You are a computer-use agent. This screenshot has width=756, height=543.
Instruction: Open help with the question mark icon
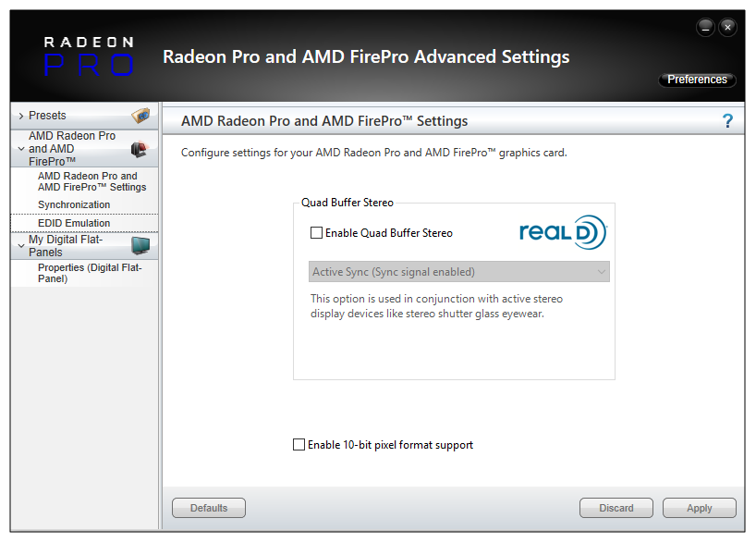[727, 121]
